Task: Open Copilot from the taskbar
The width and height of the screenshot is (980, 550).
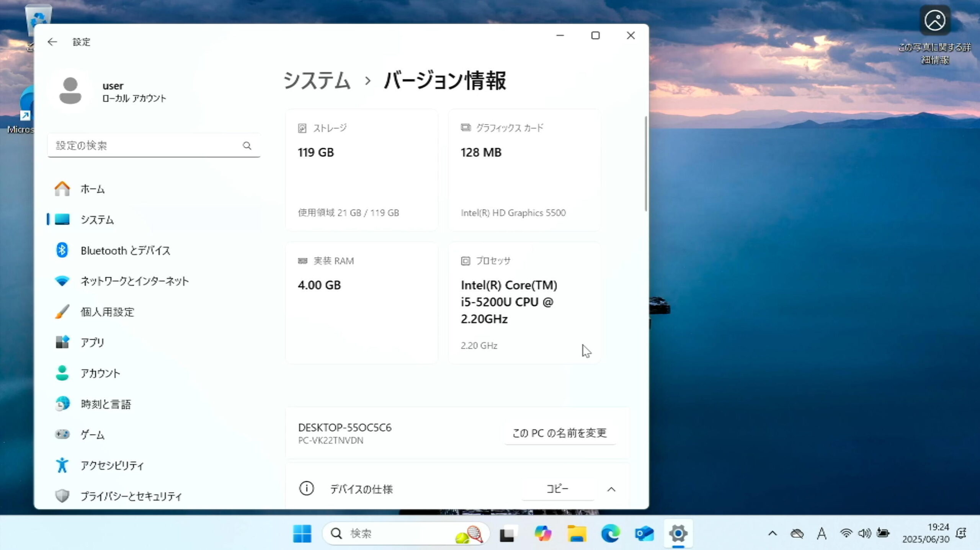Action: (543, 533)
